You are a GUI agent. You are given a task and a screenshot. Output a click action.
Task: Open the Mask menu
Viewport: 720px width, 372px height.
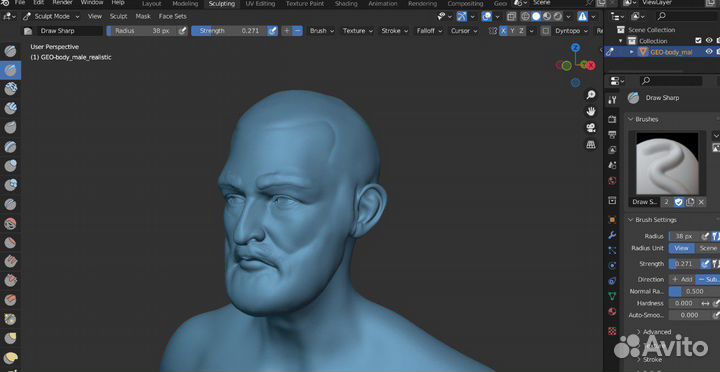click(143, 16)
